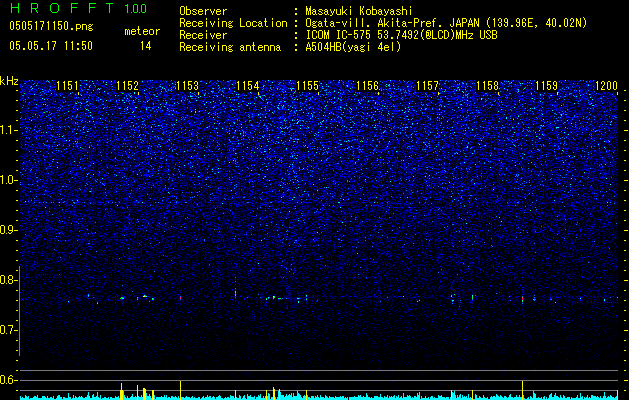Click the 1151 time marker

(x=67, y=85)
